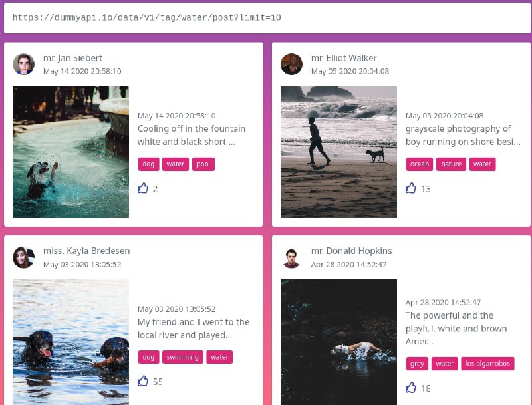532x405 pixels.
Task: Click the thumbs-up icon beside 55 likes
Action: pos(143,381)
